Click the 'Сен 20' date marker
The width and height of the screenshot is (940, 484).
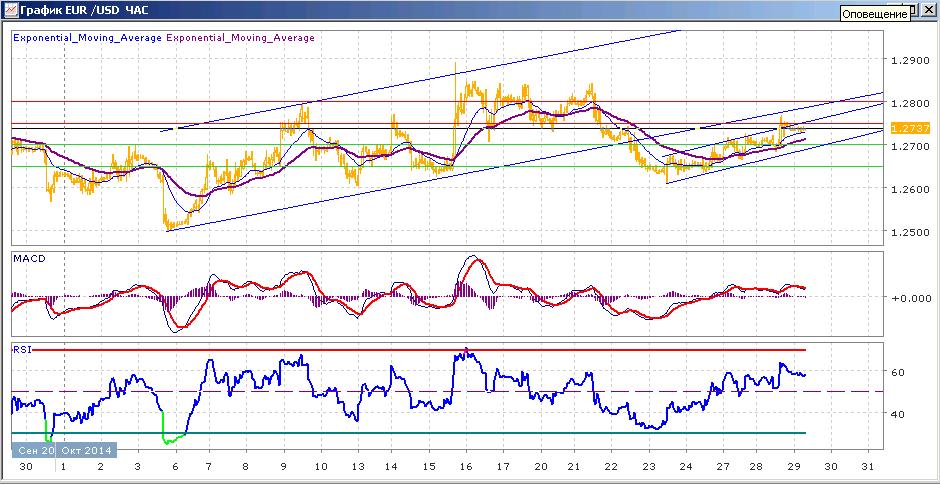[33, 450]
